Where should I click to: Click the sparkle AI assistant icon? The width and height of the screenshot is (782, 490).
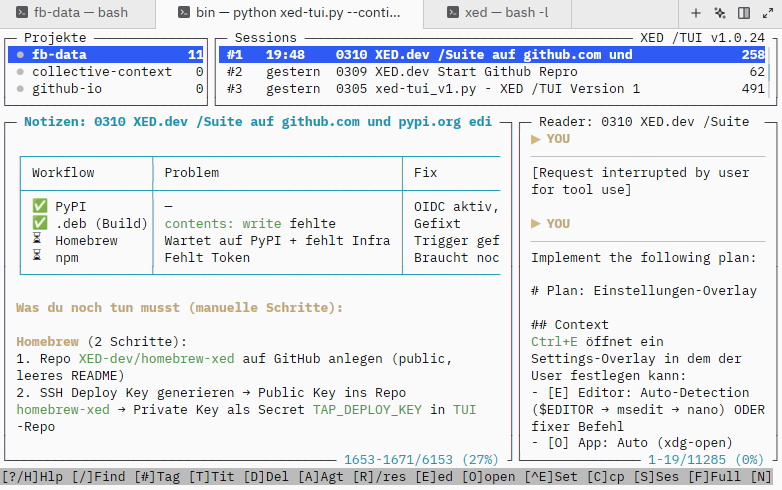tap(720, 13)
